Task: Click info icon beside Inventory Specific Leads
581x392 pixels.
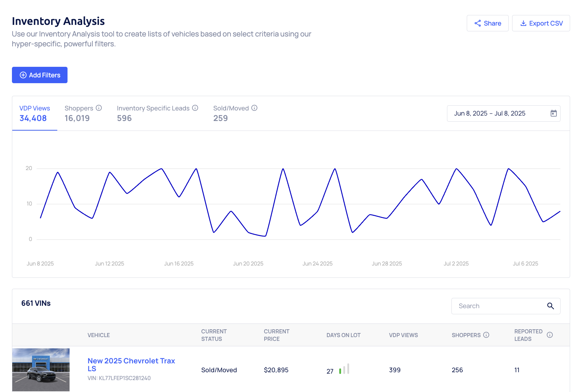Action: [x=195, y=108]
